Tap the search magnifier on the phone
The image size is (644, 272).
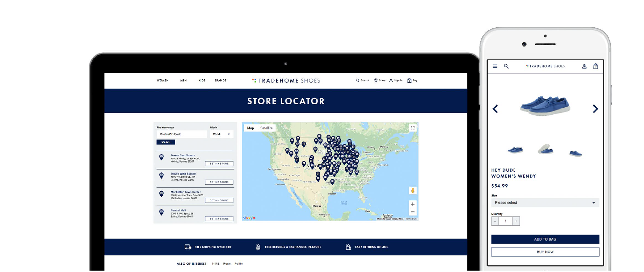pos(506,66)
